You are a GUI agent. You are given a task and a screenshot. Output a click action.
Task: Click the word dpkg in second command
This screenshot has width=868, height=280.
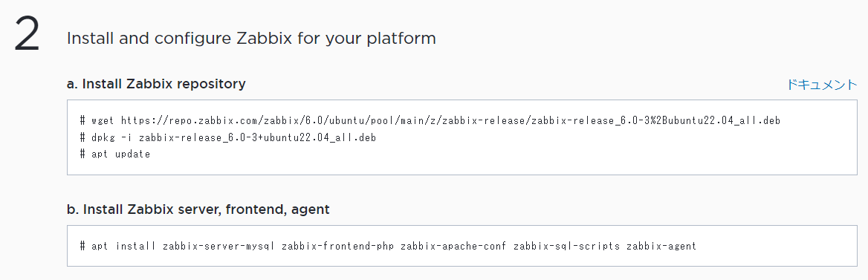pos(103,137)
